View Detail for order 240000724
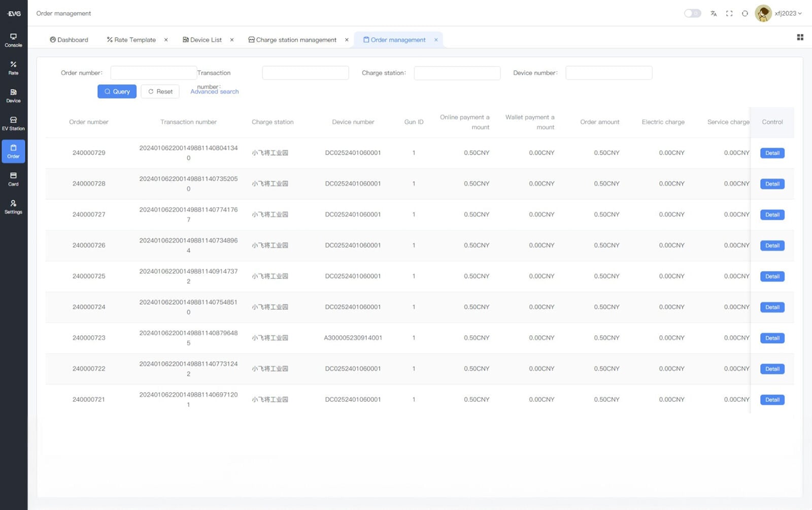The height and width of the screenshot is (510, 812). click(x=772, y=307)
